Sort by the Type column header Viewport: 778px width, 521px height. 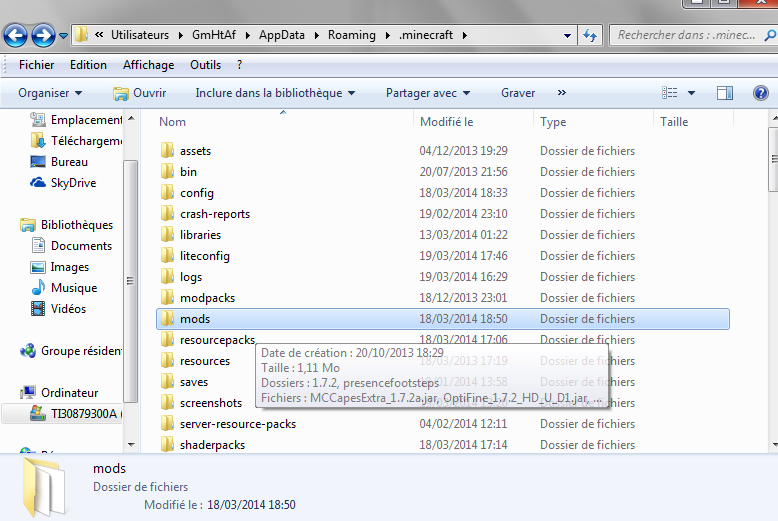click(x=553, y=122)
